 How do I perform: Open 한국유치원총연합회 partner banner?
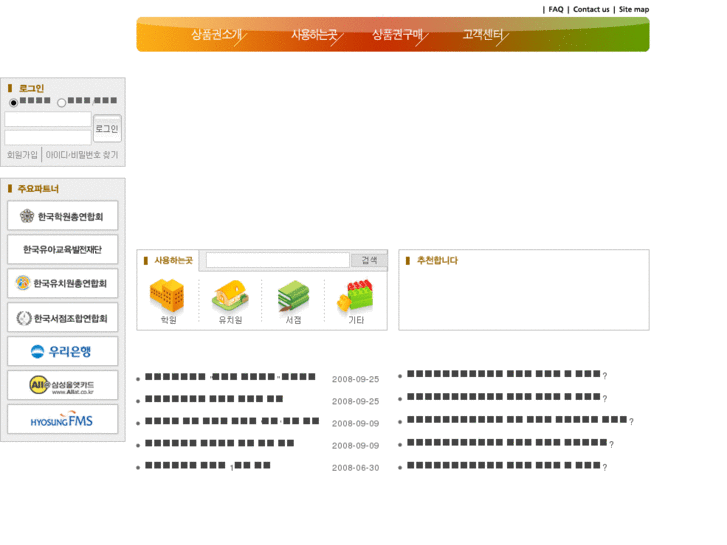click(63, 283)
